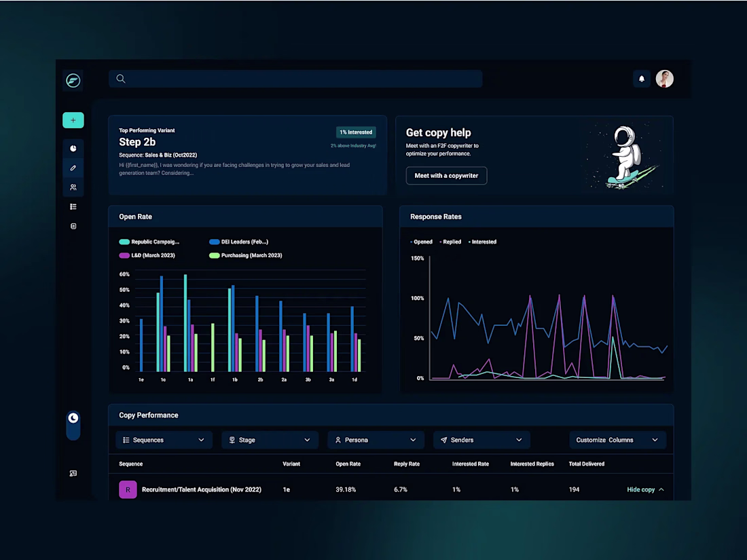
Task: Click the Get copy help heading
Action: 438,133
